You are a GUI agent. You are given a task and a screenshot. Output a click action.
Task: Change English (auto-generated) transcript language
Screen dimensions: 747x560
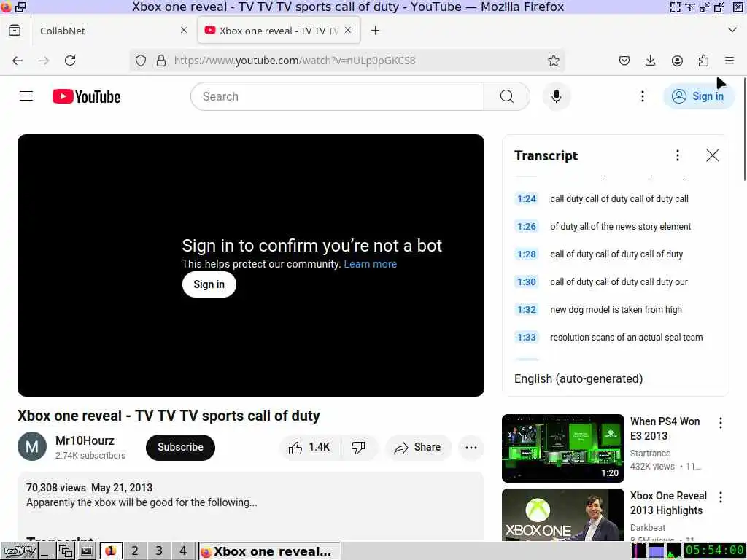coord(578,378)
